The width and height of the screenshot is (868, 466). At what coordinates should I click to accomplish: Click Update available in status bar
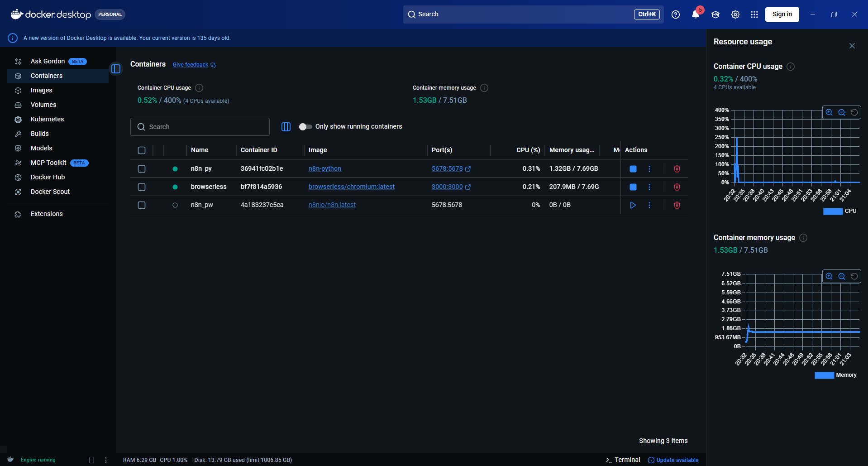[673, 460]
